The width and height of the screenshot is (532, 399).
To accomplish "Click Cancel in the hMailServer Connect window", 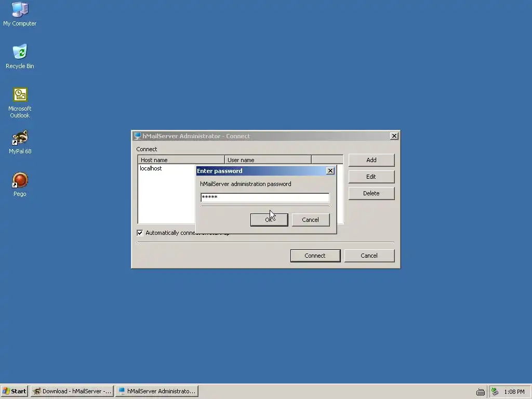I will coord(369,256).
